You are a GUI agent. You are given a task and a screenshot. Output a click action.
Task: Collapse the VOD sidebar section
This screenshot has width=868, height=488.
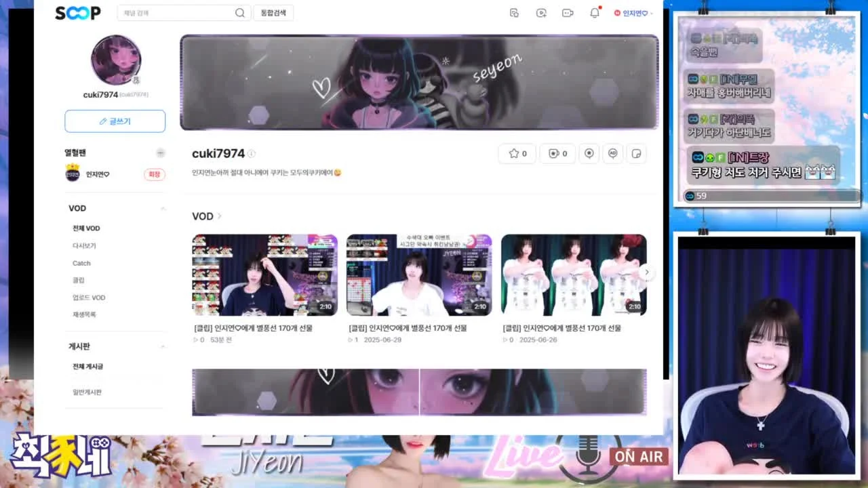tap(163, 208)
